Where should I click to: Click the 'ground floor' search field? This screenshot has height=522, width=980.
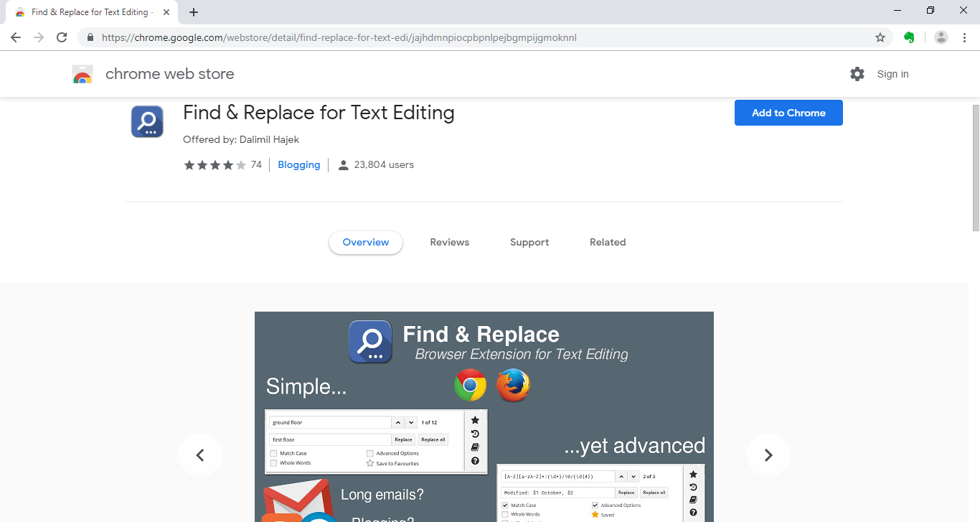click(x=330, y=422)
